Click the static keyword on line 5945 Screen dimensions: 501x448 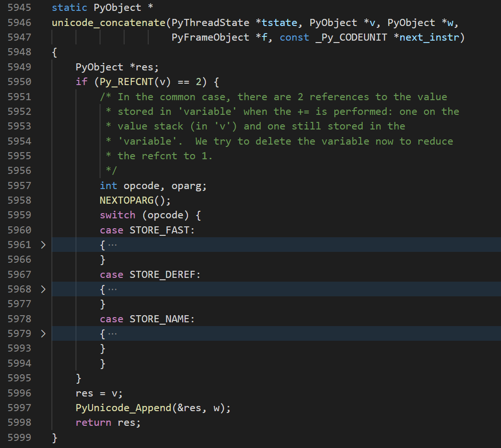[68, 8]
